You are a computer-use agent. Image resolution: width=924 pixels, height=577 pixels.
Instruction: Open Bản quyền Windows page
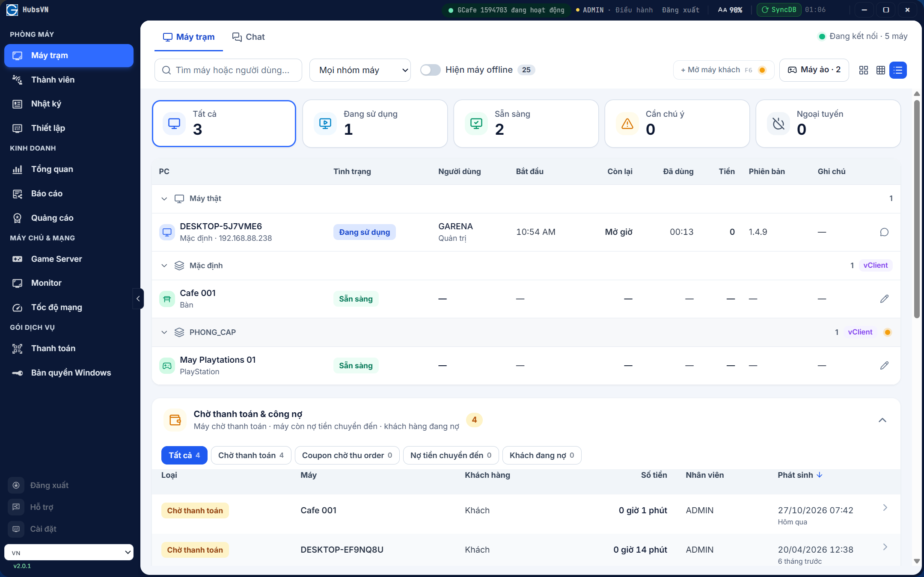68,373
